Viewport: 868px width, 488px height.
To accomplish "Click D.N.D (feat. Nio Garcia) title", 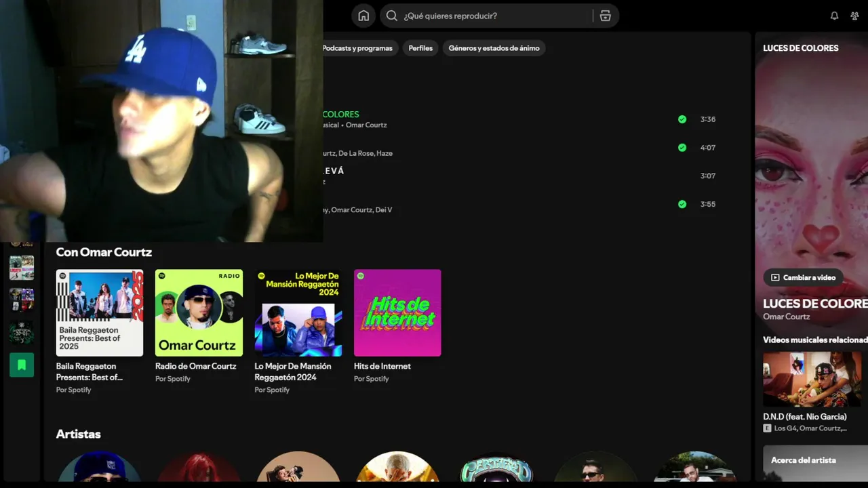I will 805,417.
